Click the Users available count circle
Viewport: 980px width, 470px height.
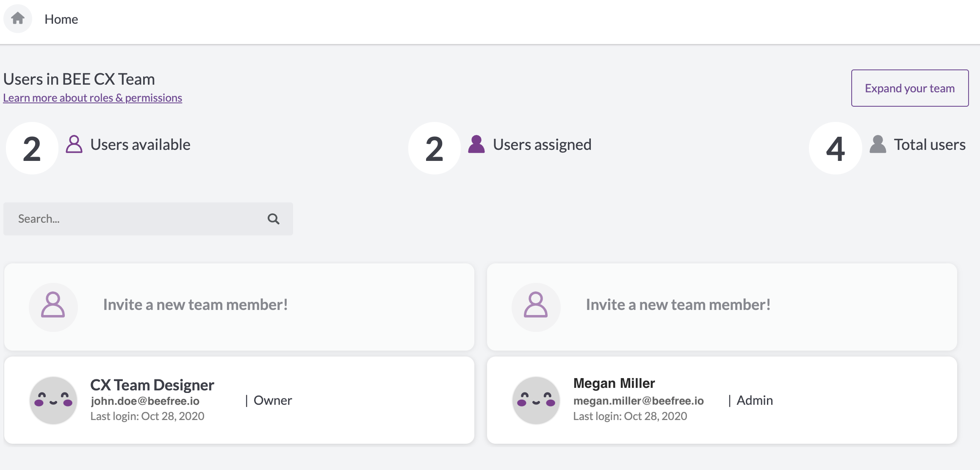[32, 148]
